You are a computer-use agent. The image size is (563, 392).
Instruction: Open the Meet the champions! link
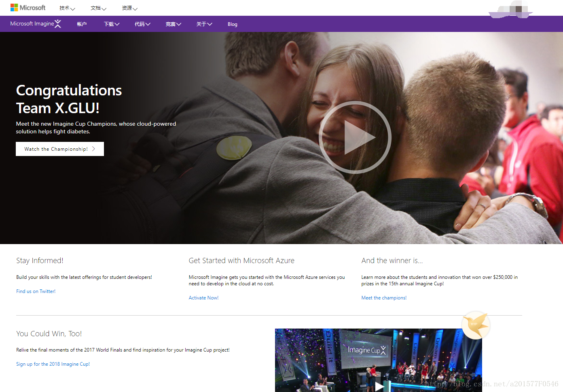(x=384, y=298)
